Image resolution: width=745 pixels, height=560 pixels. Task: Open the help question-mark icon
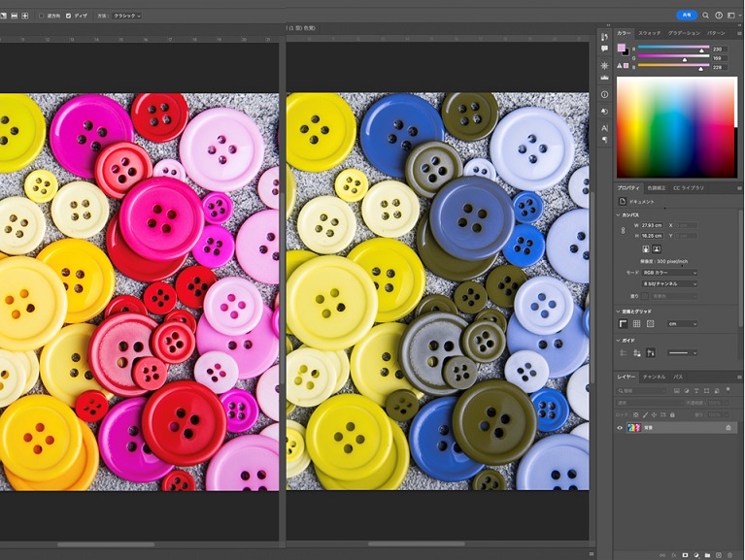click(x=719, y=16)
